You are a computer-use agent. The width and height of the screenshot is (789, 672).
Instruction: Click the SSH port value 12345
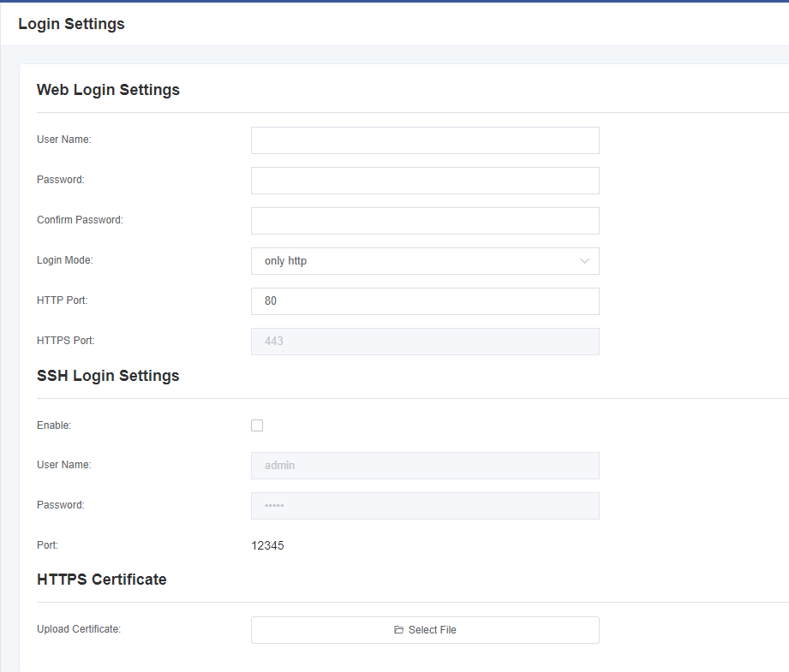point(267,546)
